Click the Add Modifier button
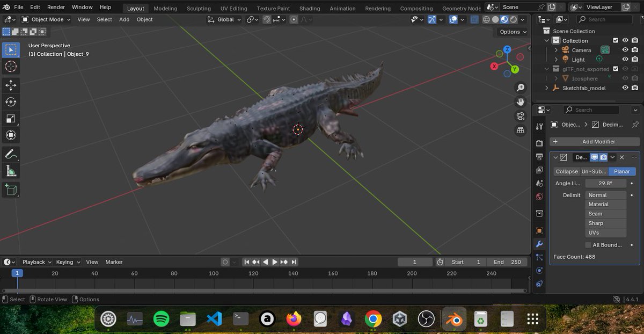644x334 pixels. coord(594,142)
